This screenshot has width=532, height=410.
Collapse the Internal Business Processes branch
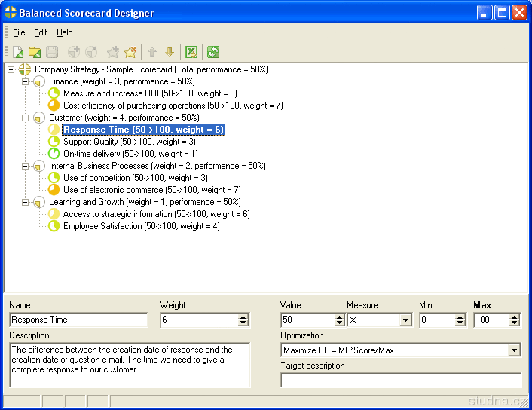(25, 166)
